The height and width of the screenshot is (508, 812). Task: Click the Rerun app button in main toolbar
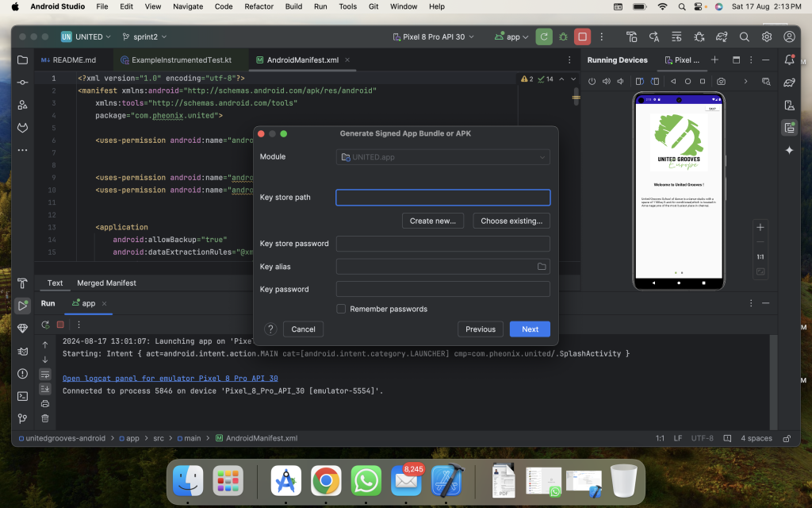pos(544,37)
